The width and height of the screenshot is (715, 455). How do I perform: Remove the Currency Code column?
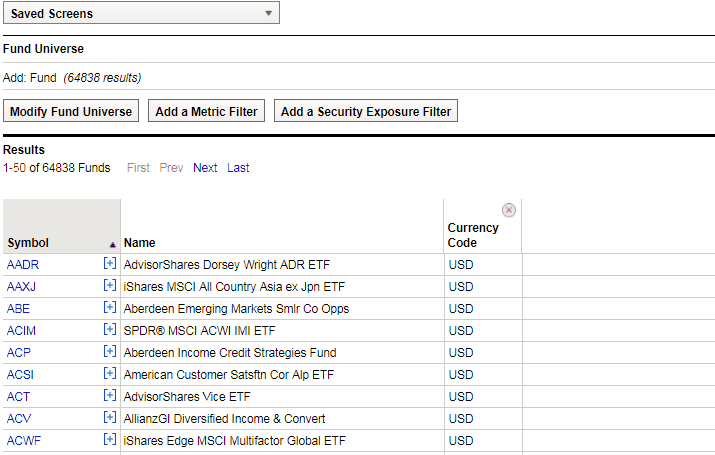(509, 210)
